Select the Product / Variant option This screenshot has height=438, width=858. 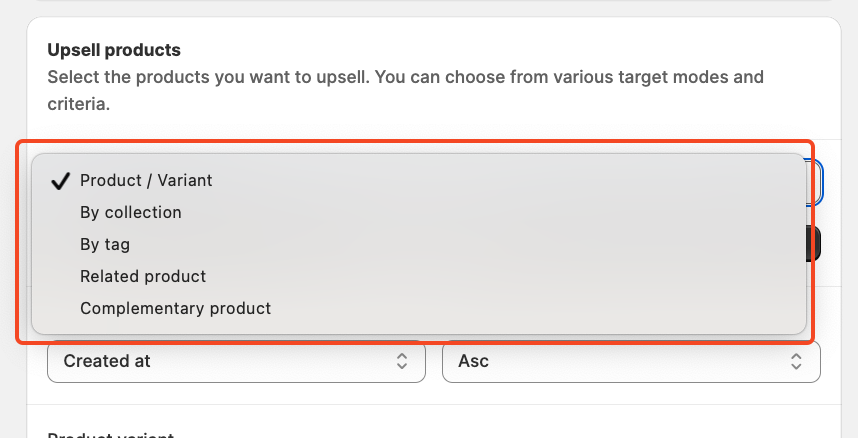coord(146,180)
